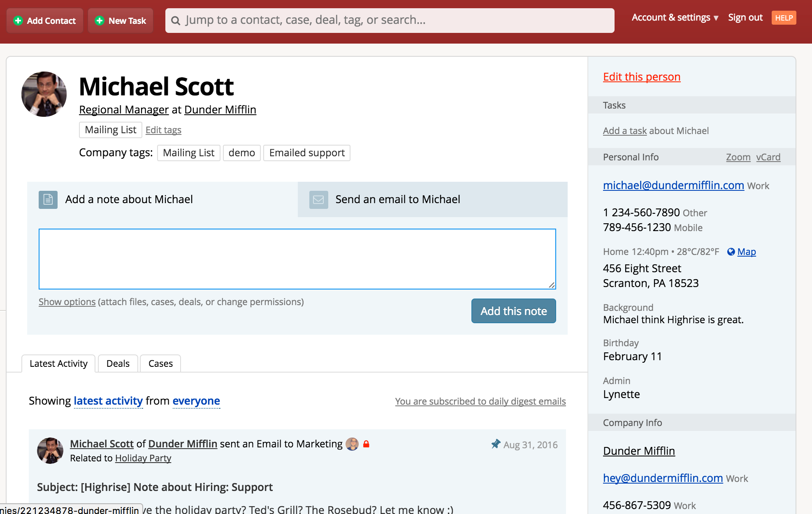Click the note document icon
This screenshot has width=812, height=514.
click(x=48, y=199)
